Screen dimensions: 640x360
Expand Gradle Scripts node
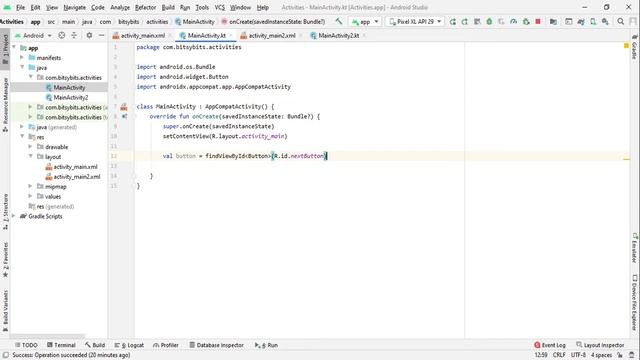(x=14, y=216)
